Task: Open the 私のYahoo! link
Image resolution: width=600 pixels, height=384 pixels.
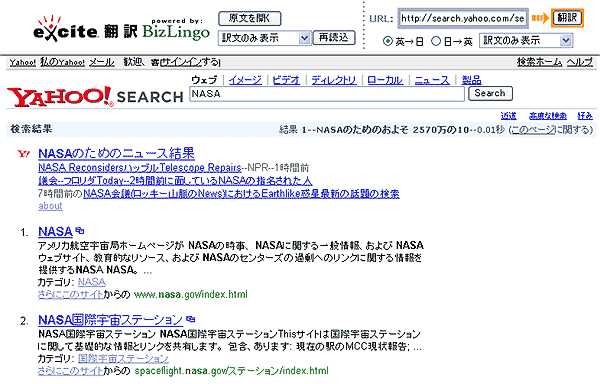Action: coord(62,62)
